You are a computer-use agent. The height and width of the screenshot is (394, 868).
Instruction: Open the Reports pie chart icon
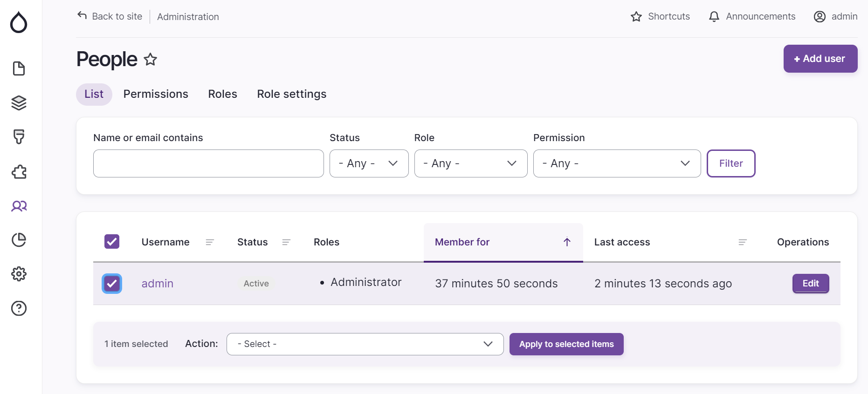tap(19, 240)
